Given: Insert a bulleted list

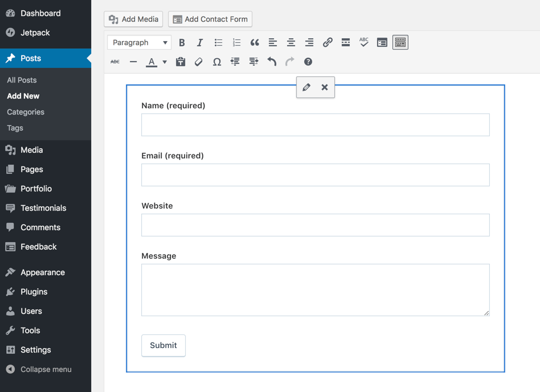Looking at the screenshot, I should pyautogui.click(x=218, y=42).
